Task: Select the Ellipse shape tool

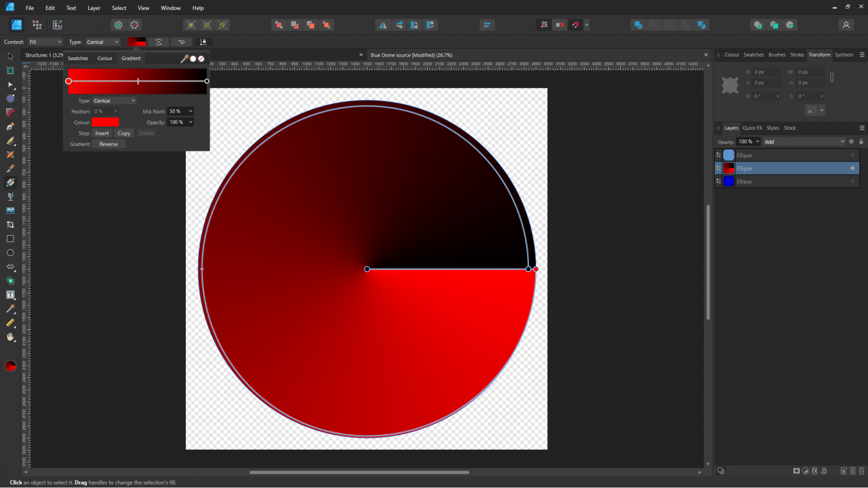Action: click(10, 253)
